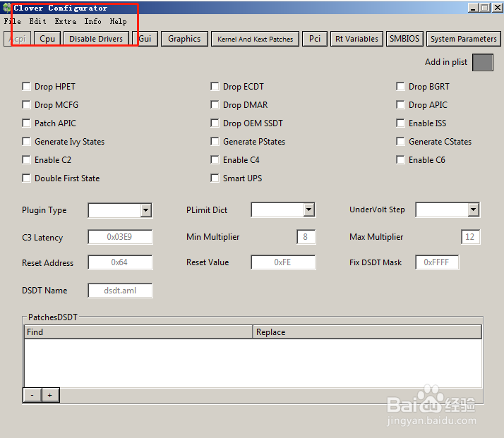Enable the Drop MCFG checkbox
Viewport: 504px width, 438px height.
26,104
